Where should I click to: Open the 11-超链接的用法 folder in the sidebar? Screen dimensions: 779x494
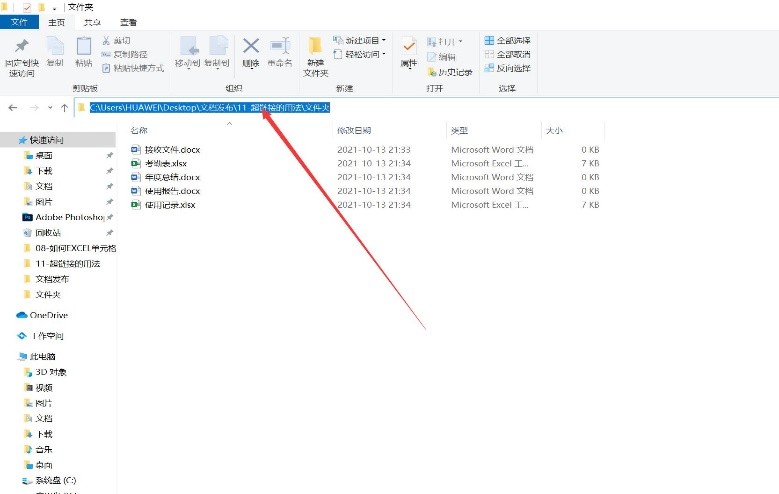62,263
